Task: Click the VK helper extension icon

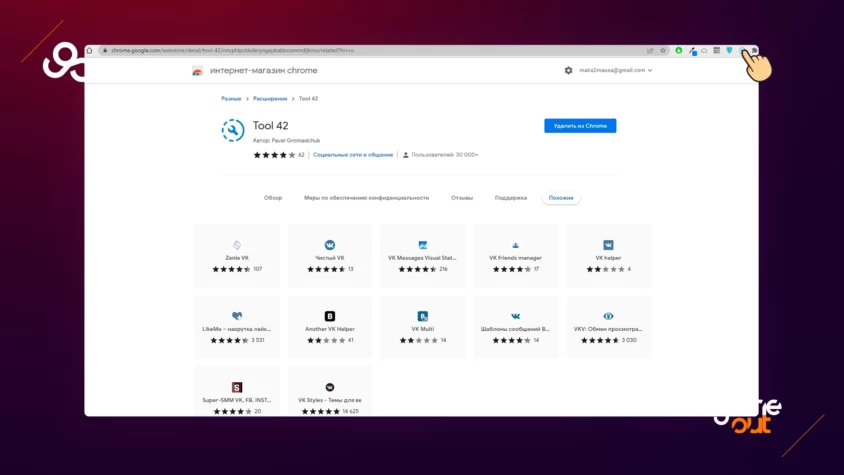Action: coord(608,245)
